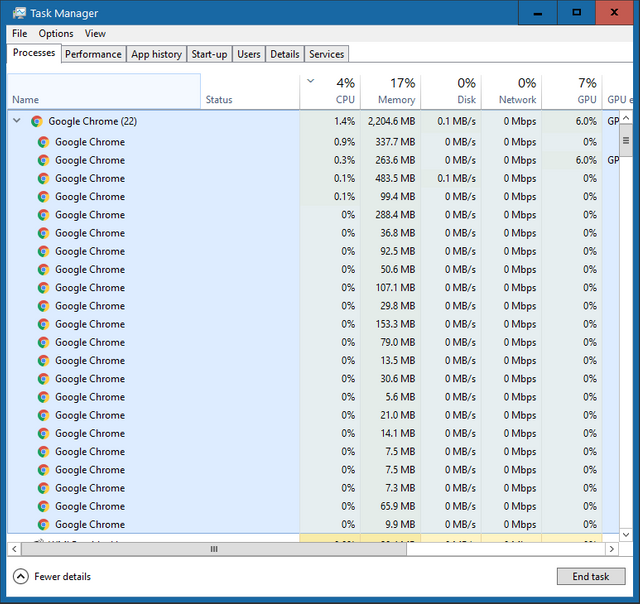Click the Chrome icon in the 107.1 MB row

(43, 288)
